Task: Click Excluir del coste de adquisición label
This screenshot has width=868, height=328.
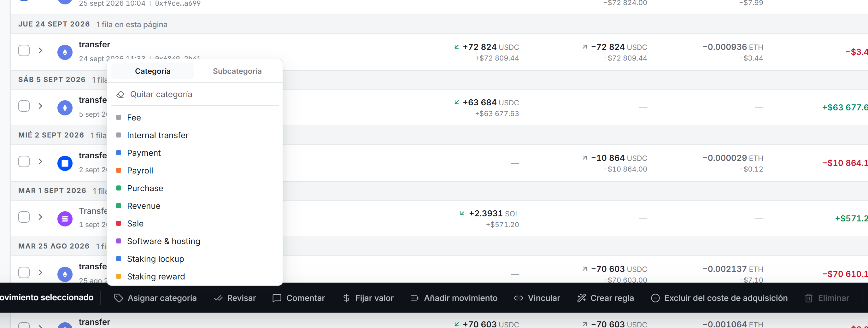Action: [x=726, y=298]
